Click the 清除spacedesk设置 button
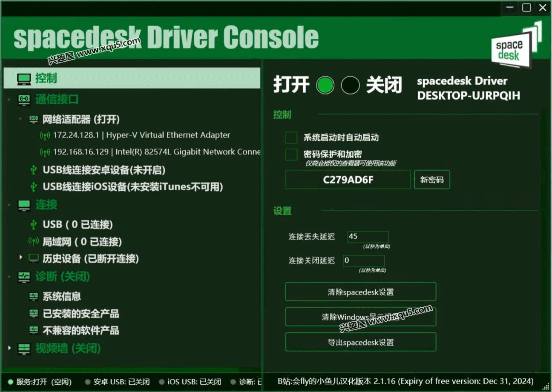 point(361,292)
